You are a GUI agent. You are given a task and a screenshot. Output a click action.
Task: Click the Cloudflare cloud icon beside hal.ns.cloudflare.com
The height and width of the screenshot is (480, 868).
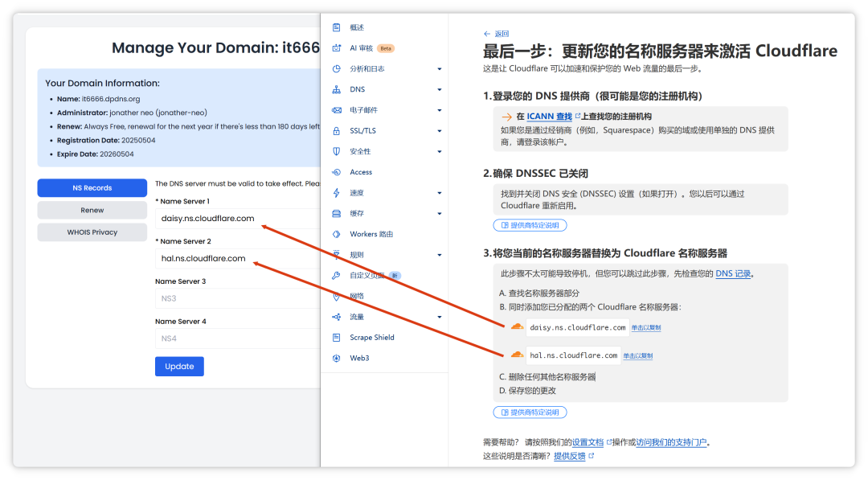point(517,355)
